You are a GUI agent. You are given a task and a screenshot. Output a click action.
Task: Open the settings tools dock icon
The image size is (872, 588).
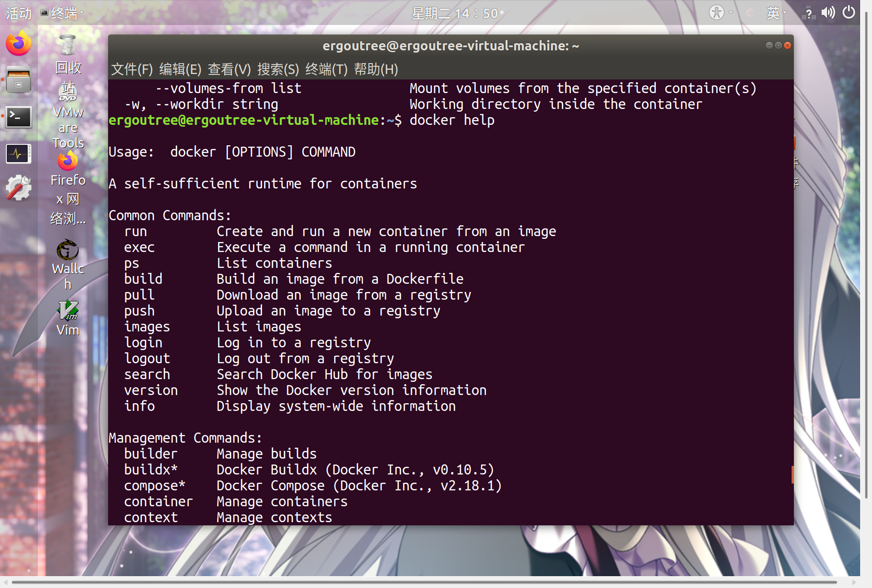[19, 188]
